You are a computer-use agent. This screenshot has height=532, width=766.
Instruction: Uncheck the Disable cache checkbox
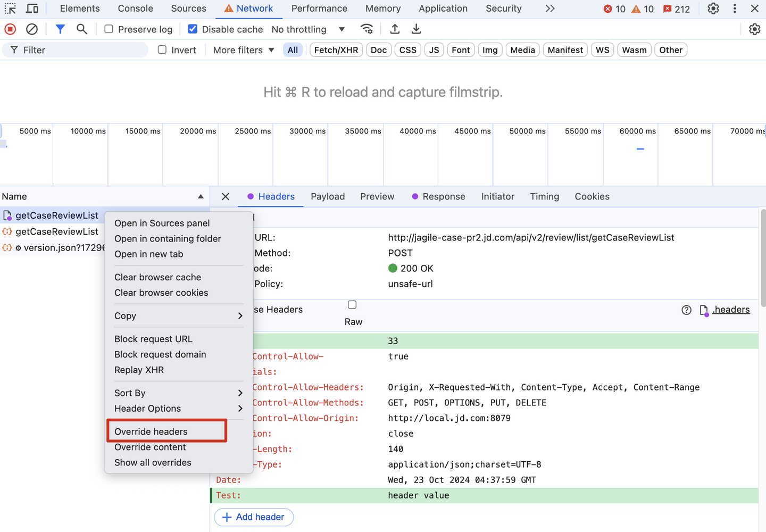pos(193,29)
